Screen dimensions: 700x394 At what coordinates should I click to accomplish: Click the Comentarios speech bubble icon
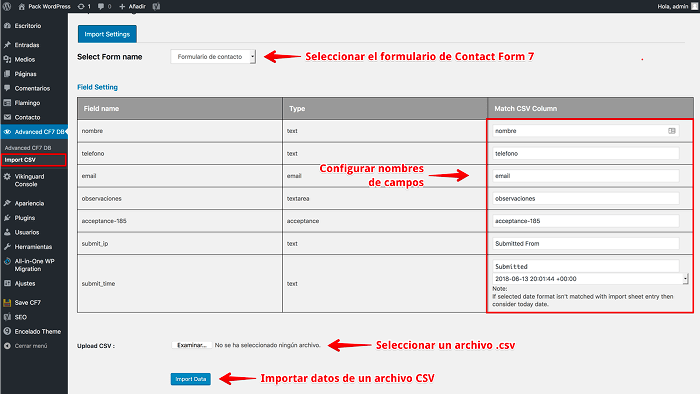tap(7, 88)
